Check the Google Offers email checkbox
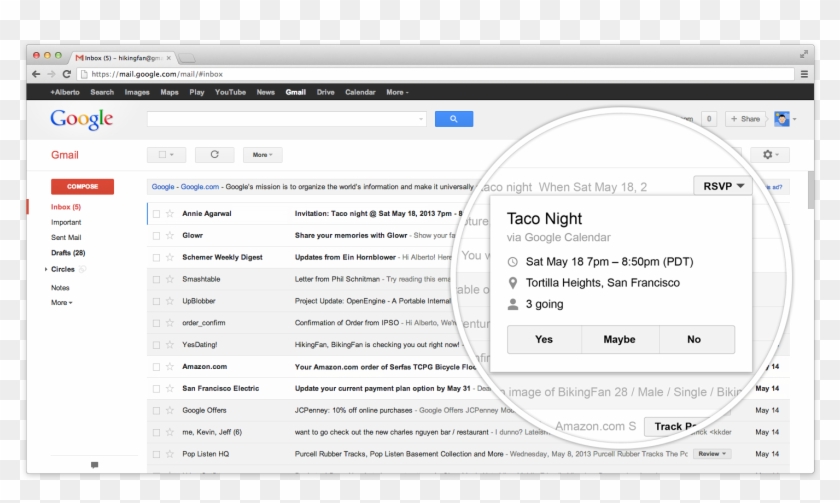This screenshot has width=840, height=503. (156, 411)
